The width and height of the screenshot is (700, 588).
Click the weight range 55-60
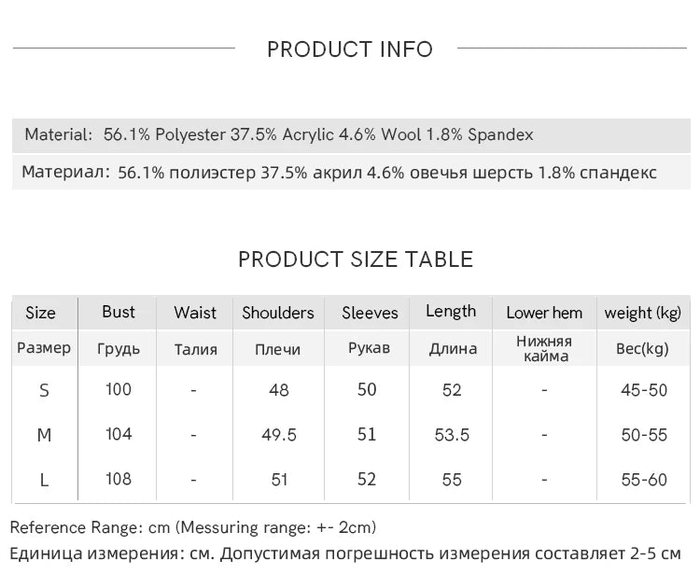(644, 480)
